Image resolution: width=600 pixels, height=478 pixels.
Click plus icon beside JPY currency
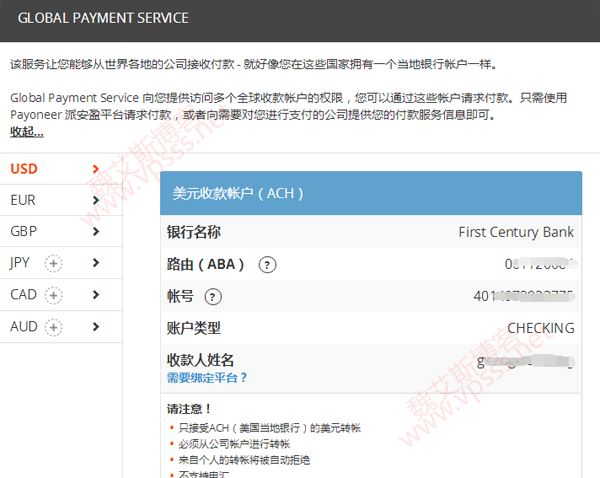click(x=53, y=263)
